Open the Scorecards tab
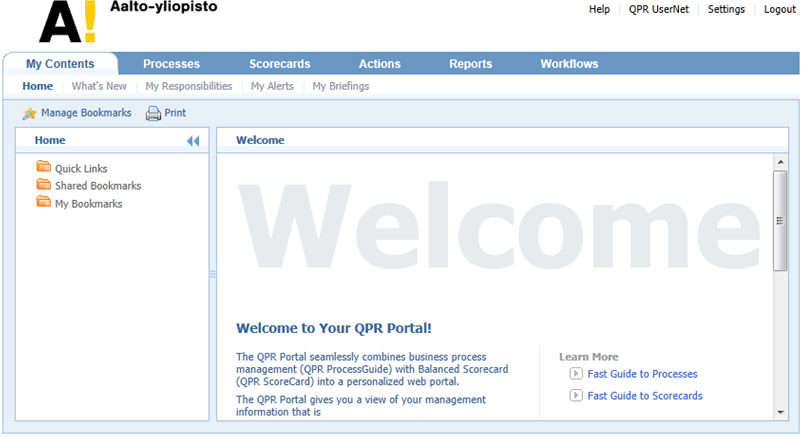The image size is (802, 437). point(280,64)
